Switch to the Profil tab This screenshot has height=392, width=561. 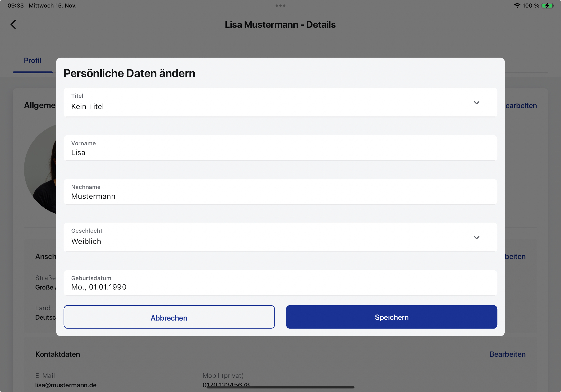coord(32,60)
